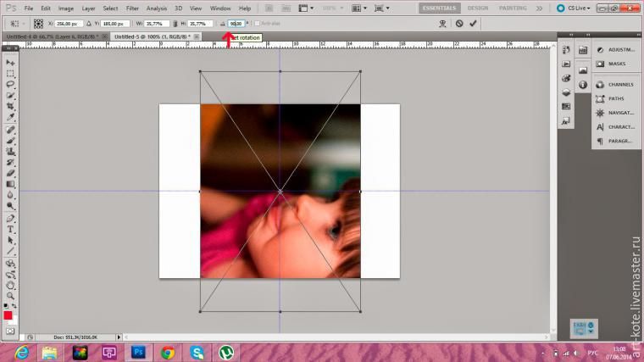Cancel the transform in options bar
Image resolution: width=644 pixels, height=362 pixels.
[x=458, y=24]
